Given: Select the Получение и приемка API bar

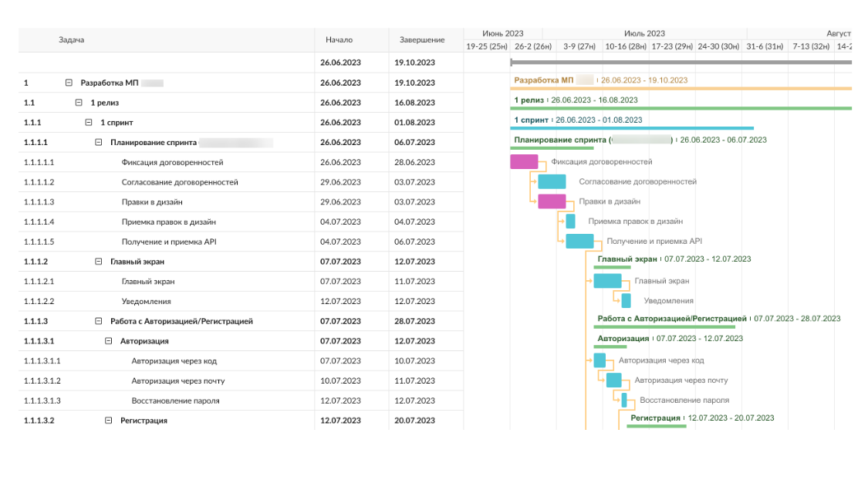Looking at the screenshot, I should tap(579, 242).
